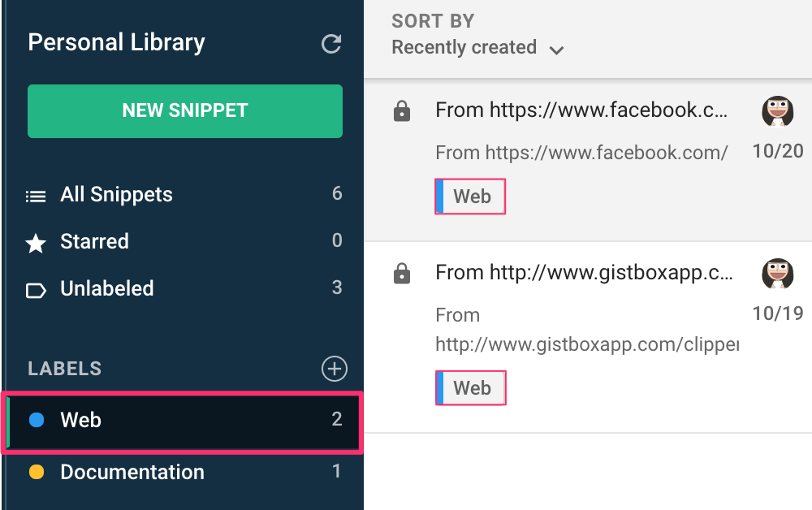The image size is (812, 510).
Task: Open the gistboxapp.com snippet title
Action: coord(584,273)
